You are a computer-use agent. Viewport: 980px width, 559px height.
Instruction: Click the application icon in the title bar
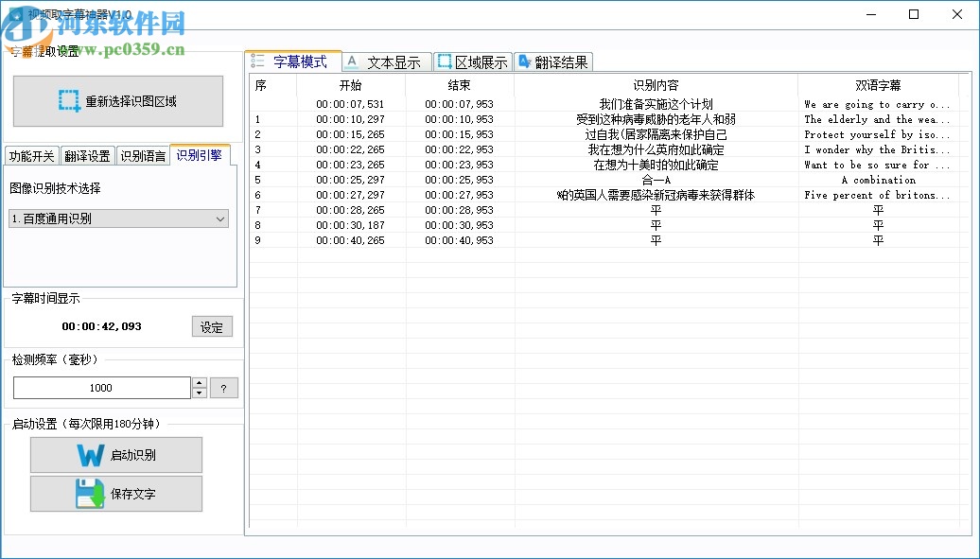[x=14, y=14]
